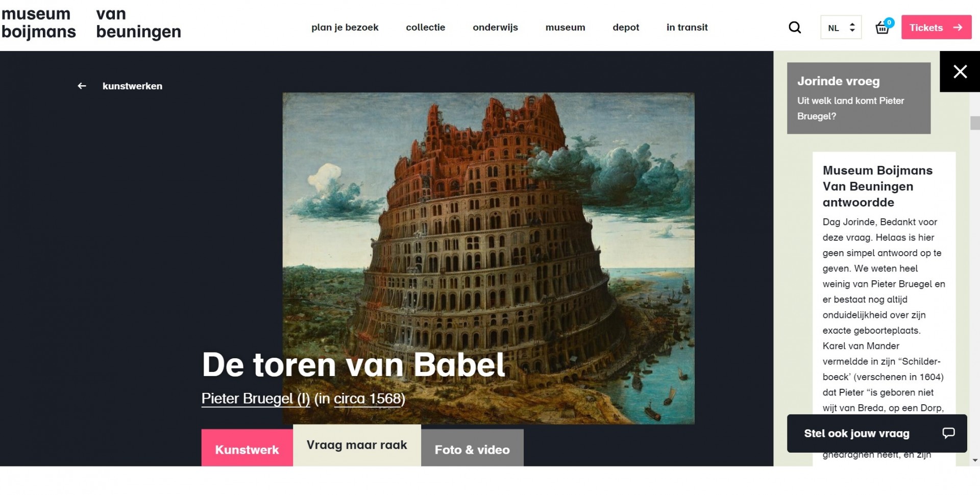Open the search magnifier icon
The width and height of the screenshot is (980, 495).
click(x=795, y=28)
